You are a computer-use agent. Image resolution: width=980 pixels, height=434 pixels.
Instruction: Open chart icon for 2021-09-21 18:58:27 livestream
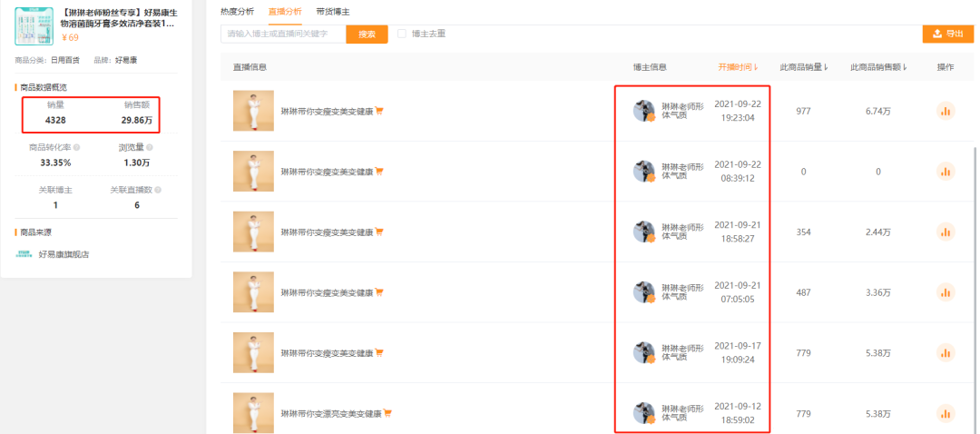[946, 232]
